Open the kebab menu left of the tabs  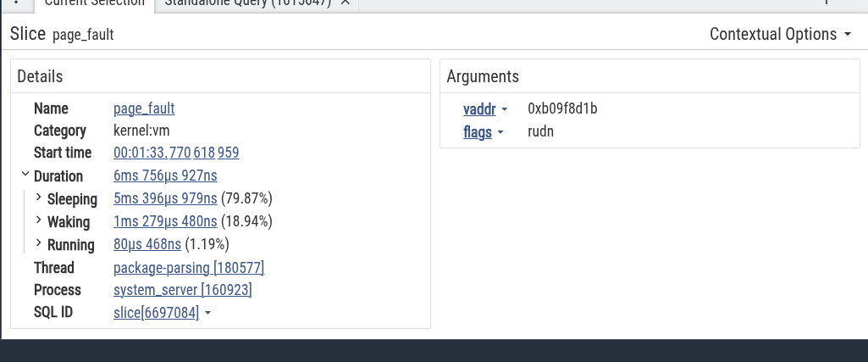[16, 3]
